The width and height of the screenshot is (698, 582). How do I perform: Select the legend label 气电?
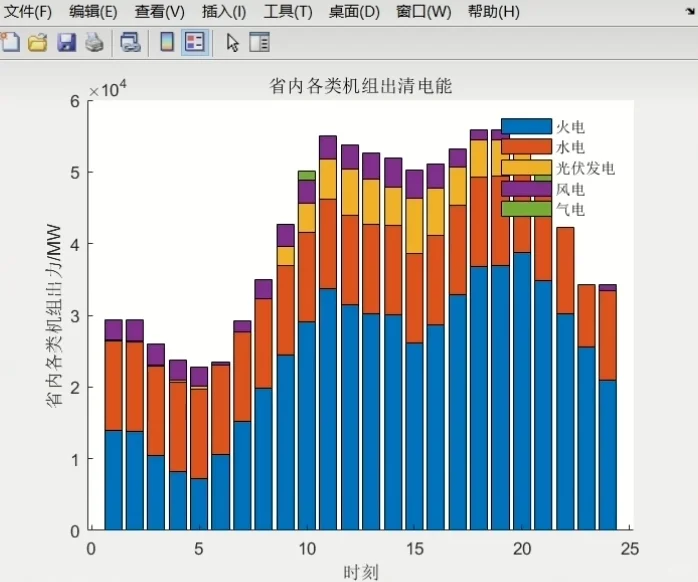tap(570, 209)
